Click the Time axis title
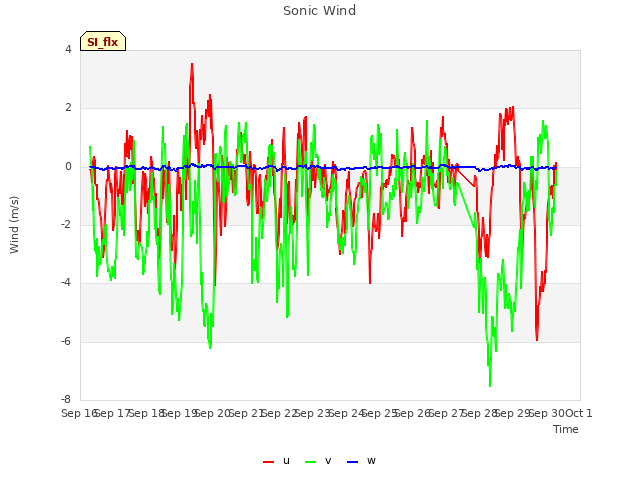The height and width of the screenshot is (480, 640). click(566, 429)
